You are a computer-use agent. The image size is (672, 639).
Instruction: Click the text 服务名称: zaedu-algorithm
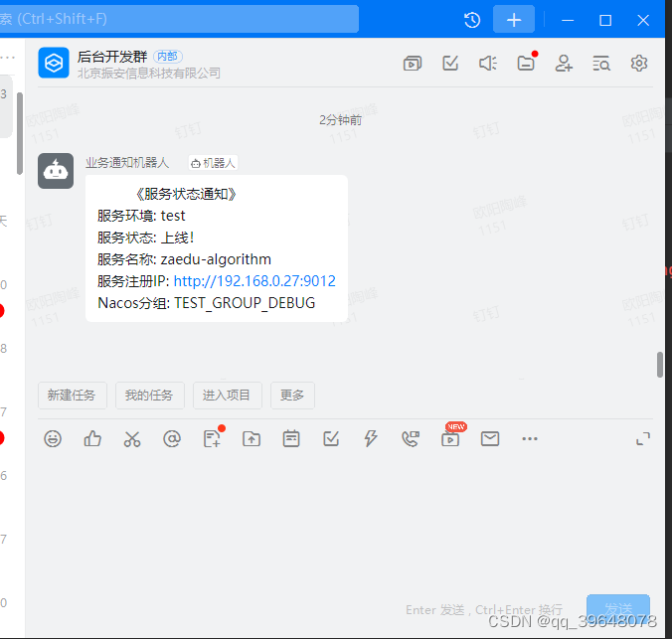tap(184, 259)
